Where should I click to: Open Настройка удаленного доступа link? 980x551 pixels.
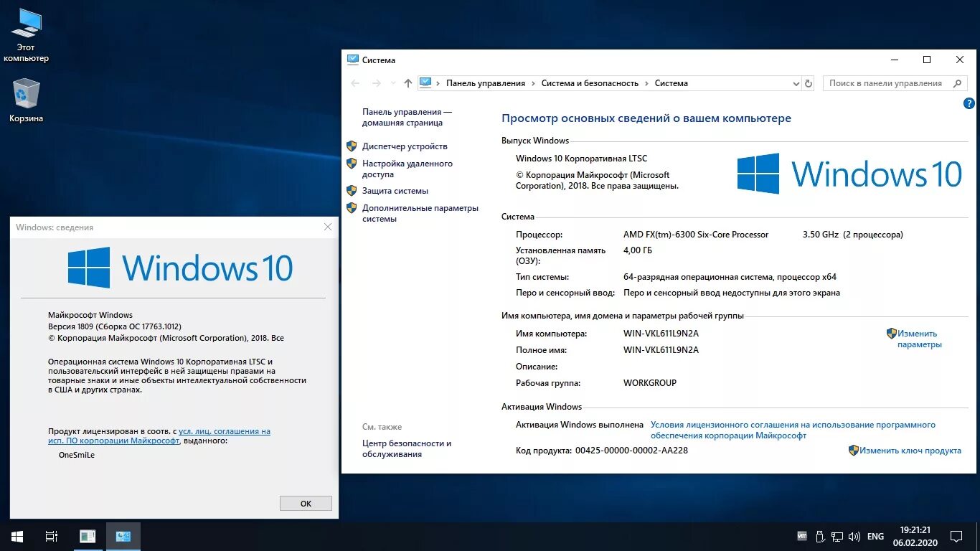[x=407, y=169]
